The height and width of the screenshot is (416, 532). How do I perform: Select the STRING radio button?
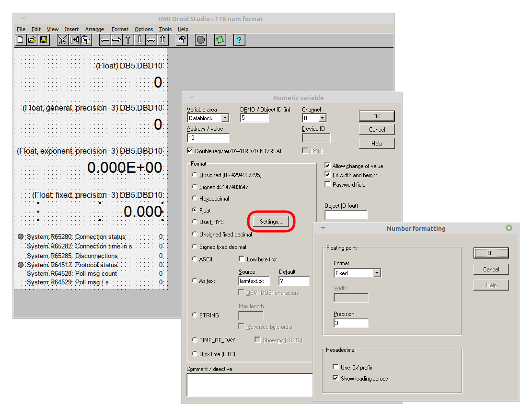(x=195, y=315)
